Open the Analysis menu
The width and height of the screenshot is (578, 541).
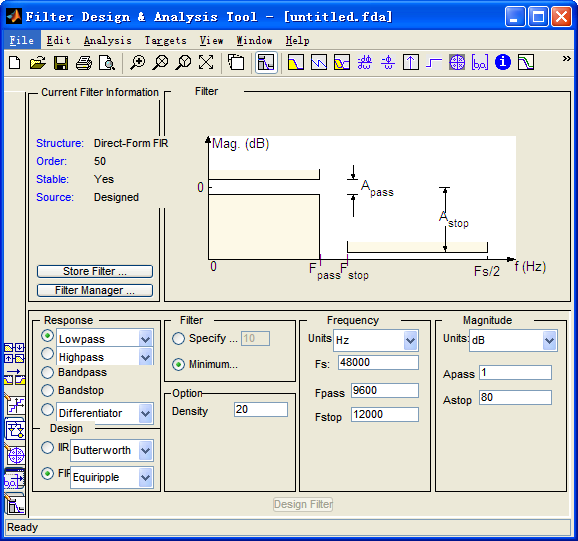click(x=107, y=40)
